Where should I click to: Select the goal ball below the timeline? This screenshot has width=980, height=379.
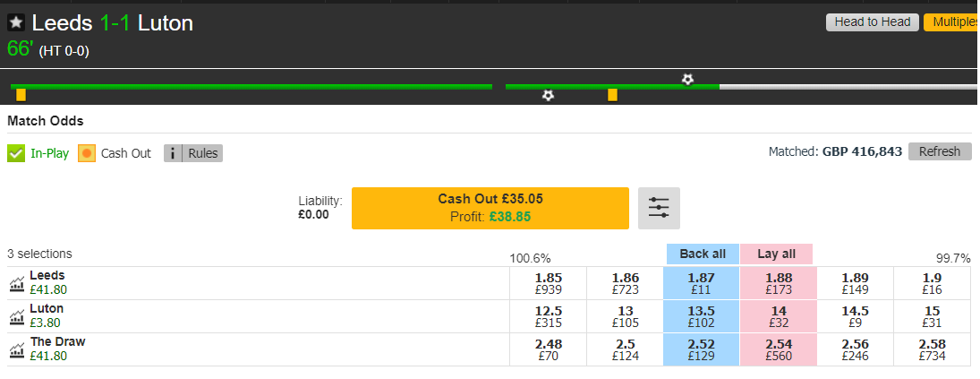548,96
